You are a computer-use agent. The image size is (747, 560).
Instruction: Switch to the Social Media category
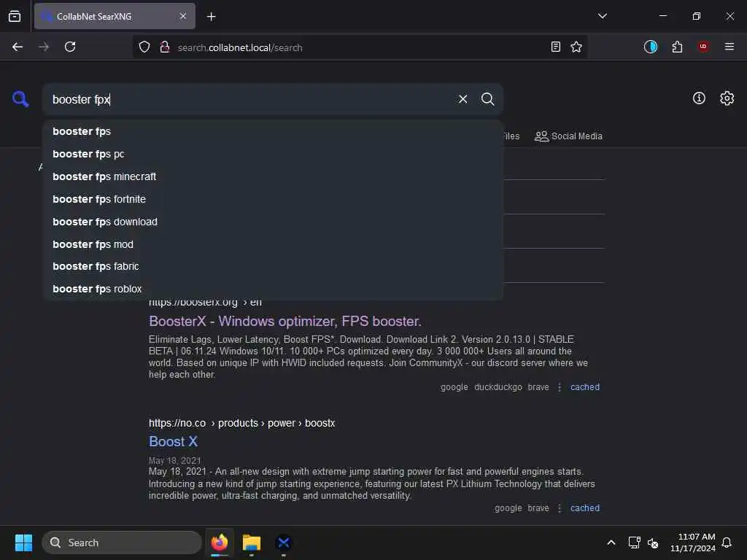pos(568,136)
